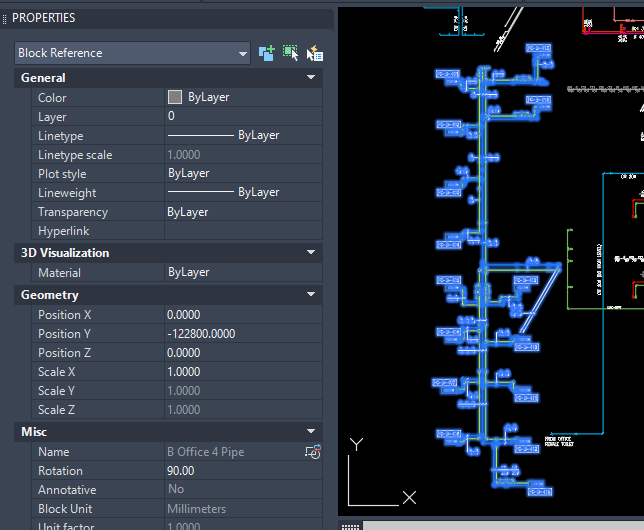The height and width of the screenshot is (530, 644).
Task: Select the Annotative property label
Action: pos(67,490)
